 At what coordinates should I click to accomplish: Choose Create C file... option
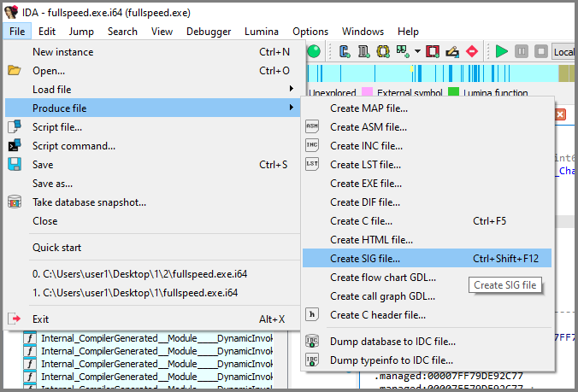point(427,221)
